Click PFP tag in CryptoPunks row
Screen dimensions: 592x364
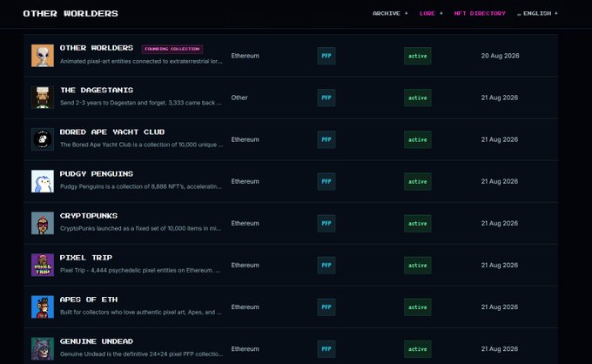click(x=326, y=224)
